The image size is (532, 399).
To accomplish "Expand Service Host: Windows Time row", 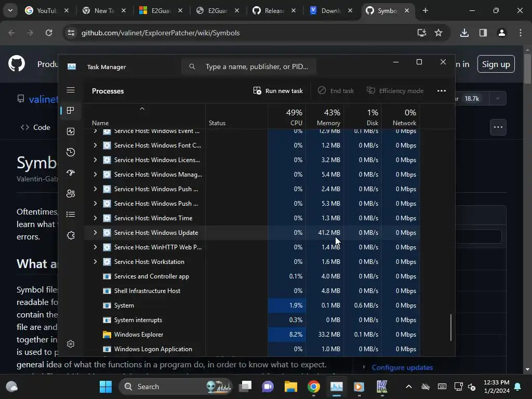I will [96, 218].
